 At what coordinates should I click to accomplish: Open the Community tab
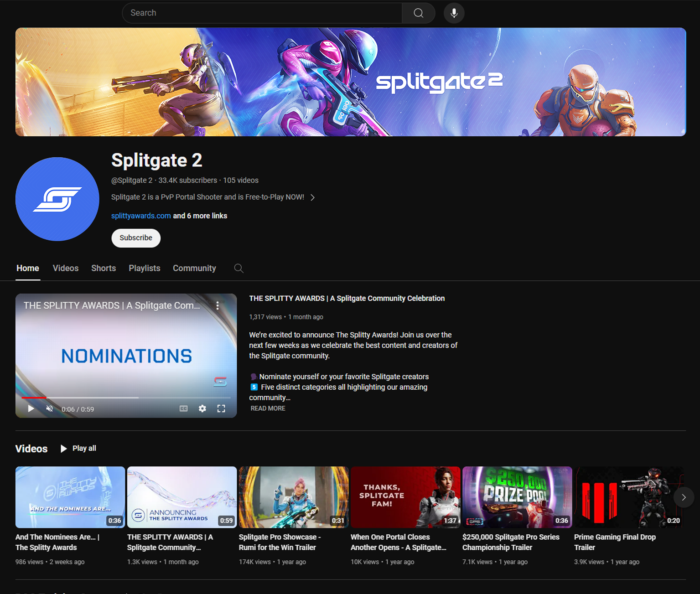pos(194,268)
